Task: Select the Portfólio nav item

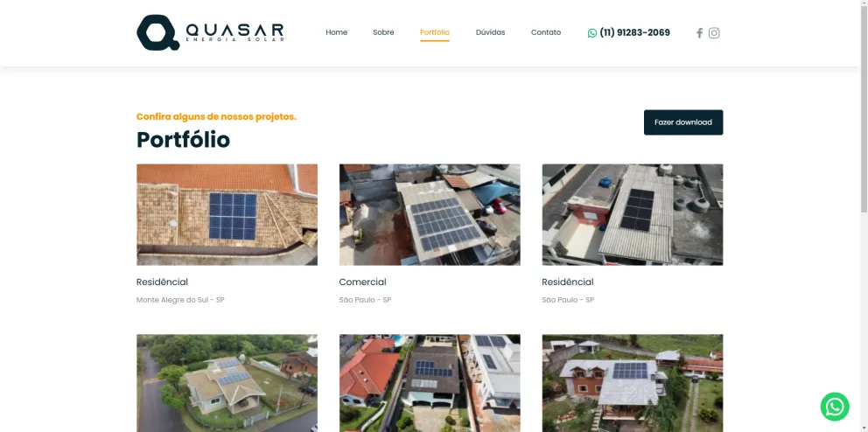Action: [x=435, y=32]
